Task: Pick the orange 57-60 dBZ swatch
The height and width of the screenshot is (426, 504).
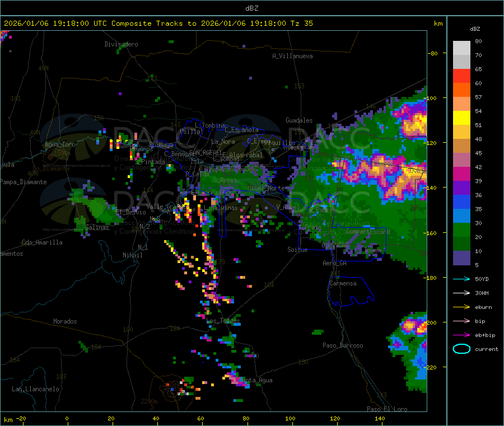Action: click(461, 90)
